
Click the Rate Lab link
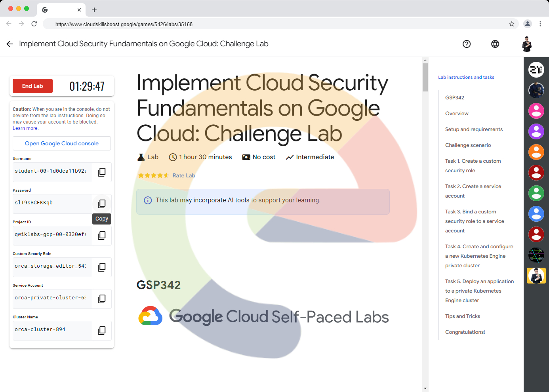(184, 175)
